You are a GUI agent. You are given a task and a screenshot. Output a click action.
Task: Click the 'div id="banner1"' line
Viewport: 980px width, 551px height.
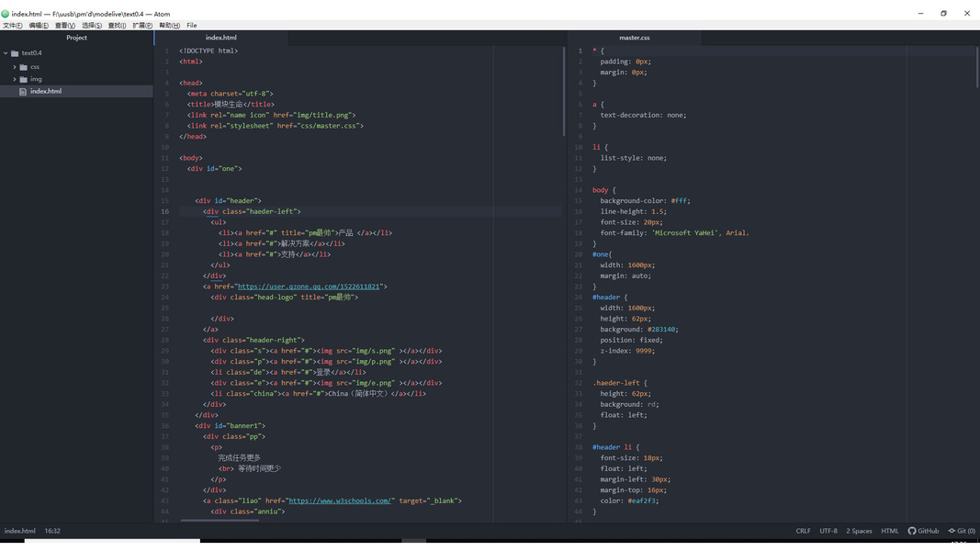point(230,426)
